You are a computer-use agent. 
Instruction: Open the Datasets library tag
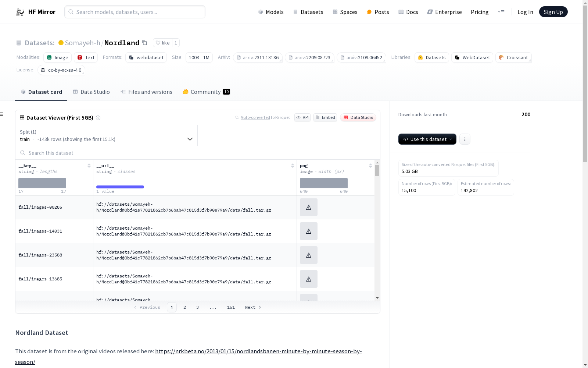pyautogui.click(x=432, y=57)
